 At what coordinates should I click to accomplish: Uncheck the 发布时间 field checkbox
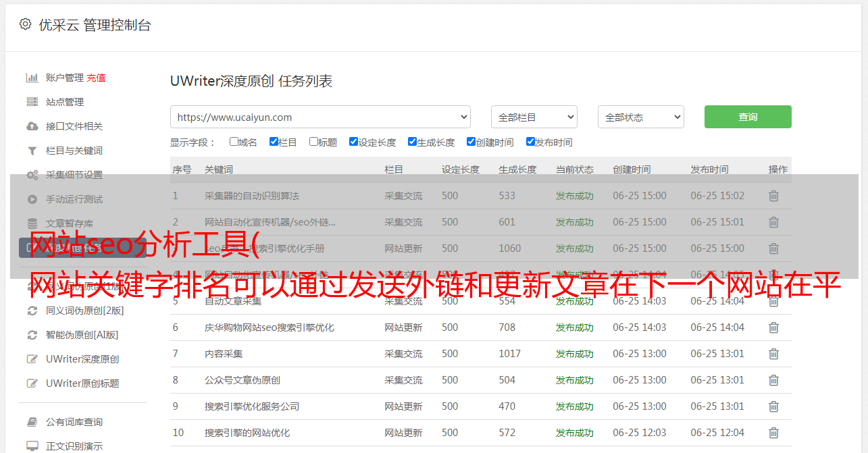(530, 142)
